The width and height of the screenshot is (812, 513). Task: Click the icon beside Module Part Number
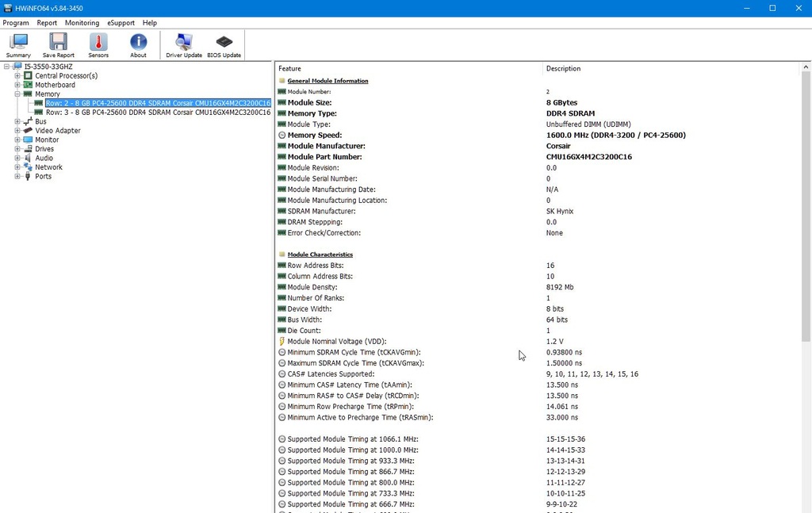tap(282, 157)
